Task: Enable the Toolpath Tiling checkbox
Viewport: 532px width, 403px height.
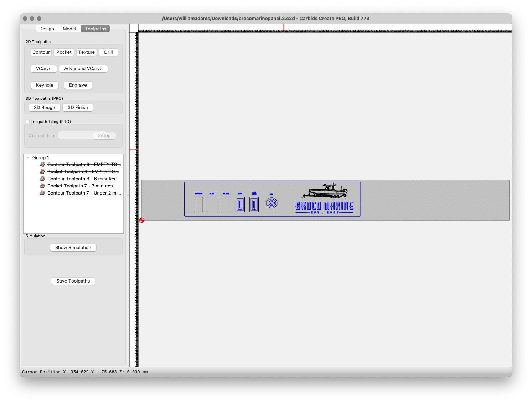Action: [x=28, y=122]
